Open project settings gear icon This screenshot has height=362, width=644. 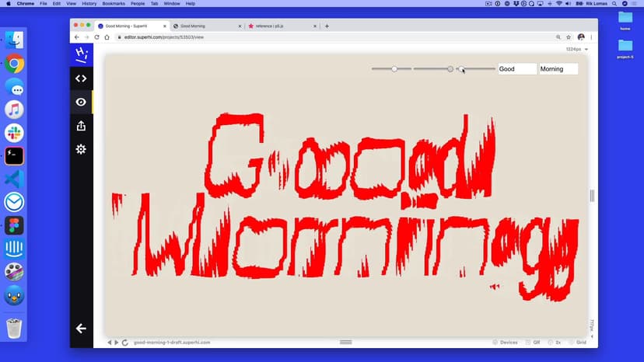click(81, 149)
